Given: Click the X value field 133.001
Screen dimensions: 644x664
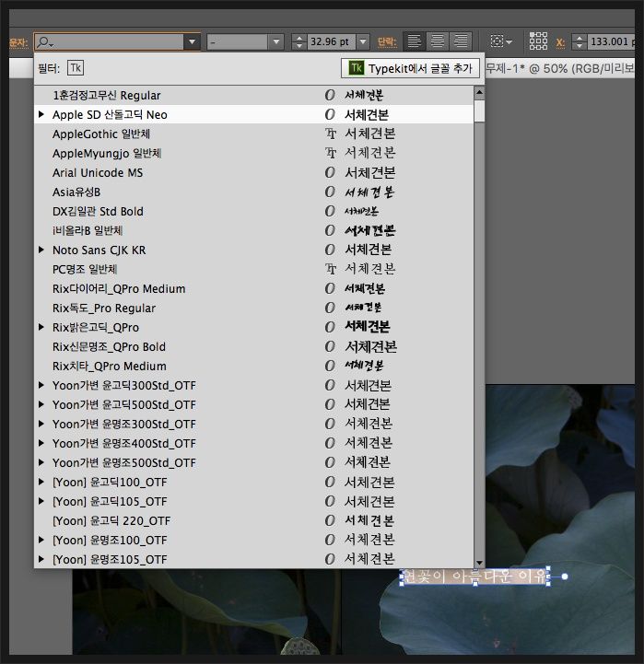Looking at the screenshot, I should (612, 42).
